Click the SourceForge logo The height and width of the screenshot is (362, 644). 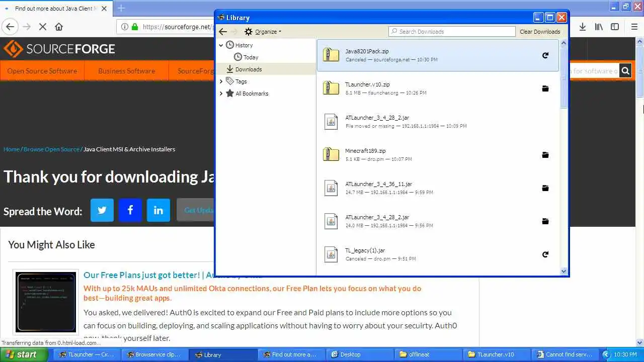pos(59,49)
